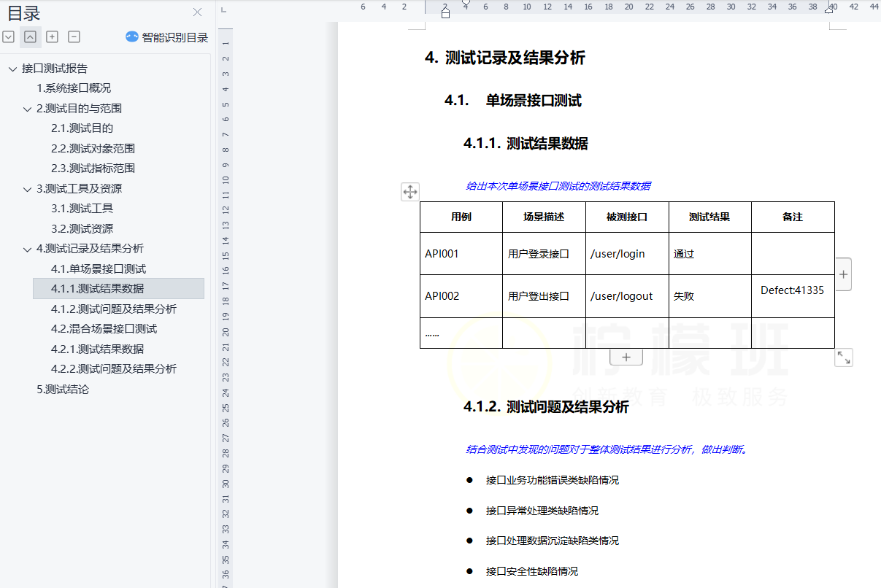Select the down-chevron navigation icon in 目录 toolbar
The width and height of the screenshot is (881, 588).
pos(9,36)
